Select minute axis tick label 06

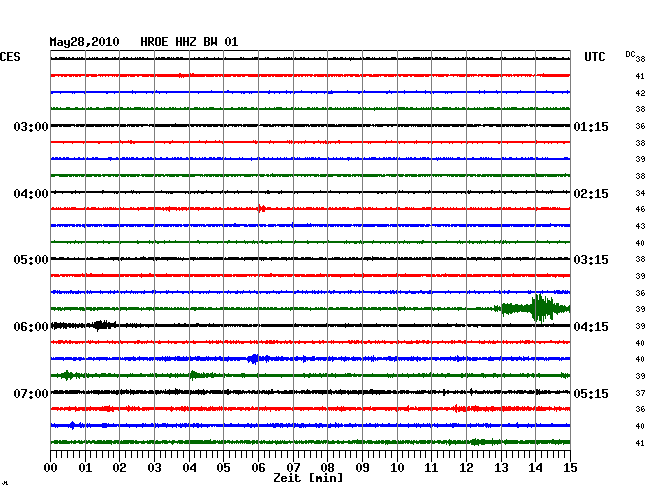point(258,467)
